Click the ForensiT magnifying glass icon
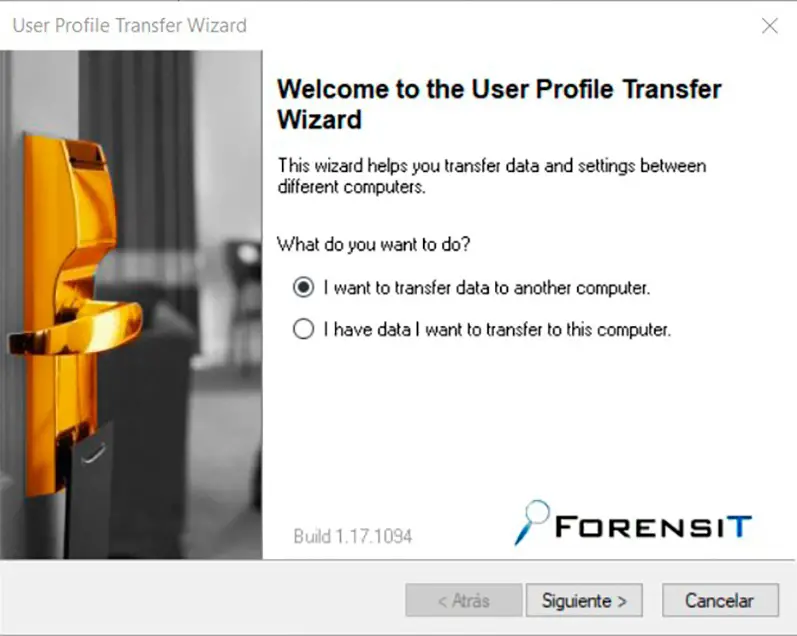 (x=532, y=522)
